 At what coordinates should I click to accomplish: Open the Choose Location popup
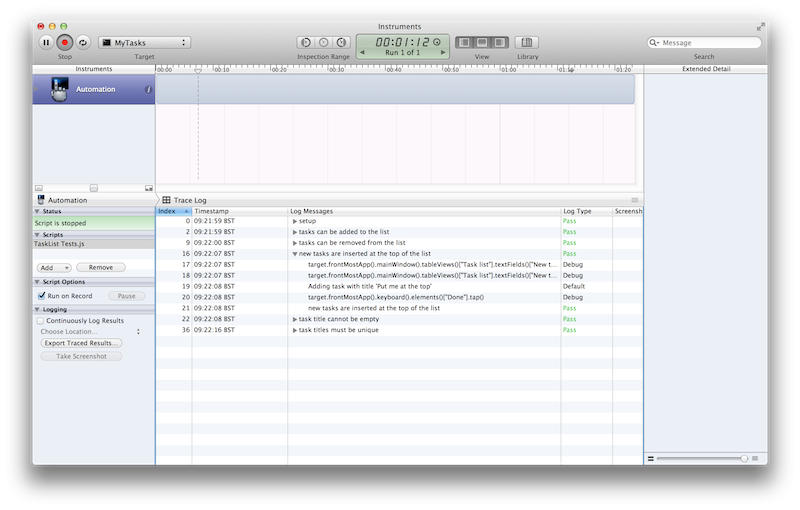pos(90,332)
